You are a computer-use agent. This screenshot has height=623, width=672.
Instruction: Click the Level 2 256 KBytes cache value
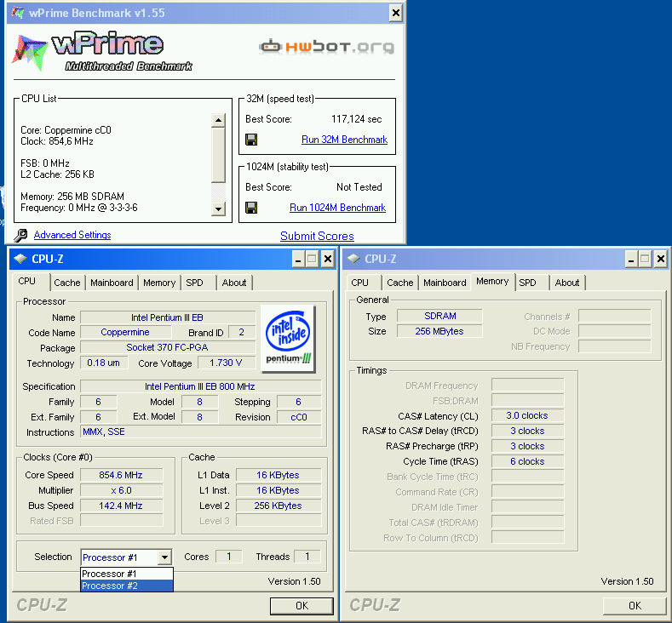coord(279,506)
